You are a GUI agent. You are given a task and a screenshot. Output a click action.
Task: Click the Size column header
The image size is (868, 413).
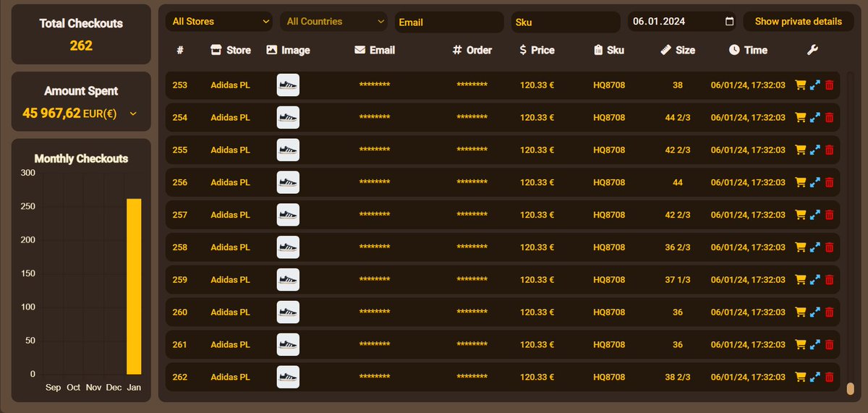point(678,50)
